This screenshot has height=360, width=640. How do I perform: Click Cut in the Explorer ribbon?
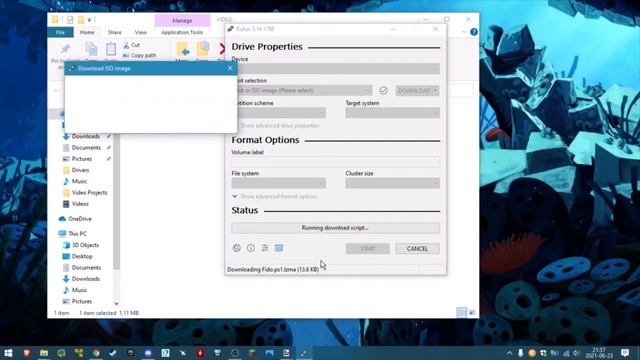[131, 45]
